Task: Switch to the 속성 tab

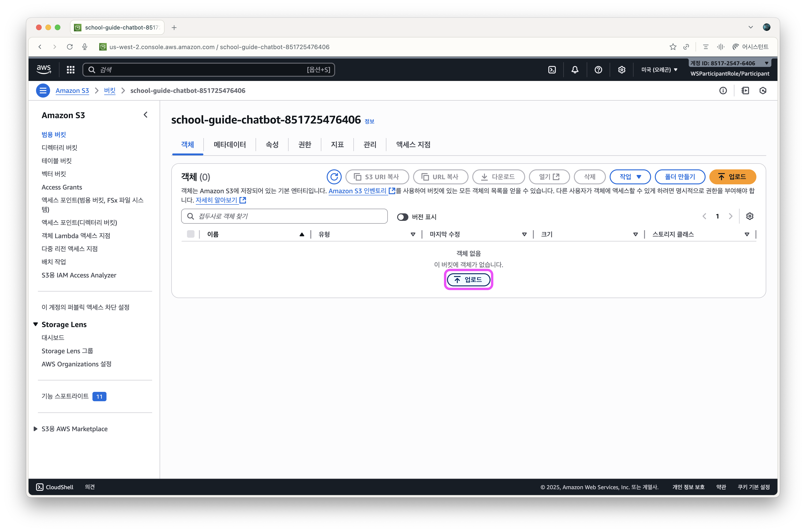Action: pos(272,145)
